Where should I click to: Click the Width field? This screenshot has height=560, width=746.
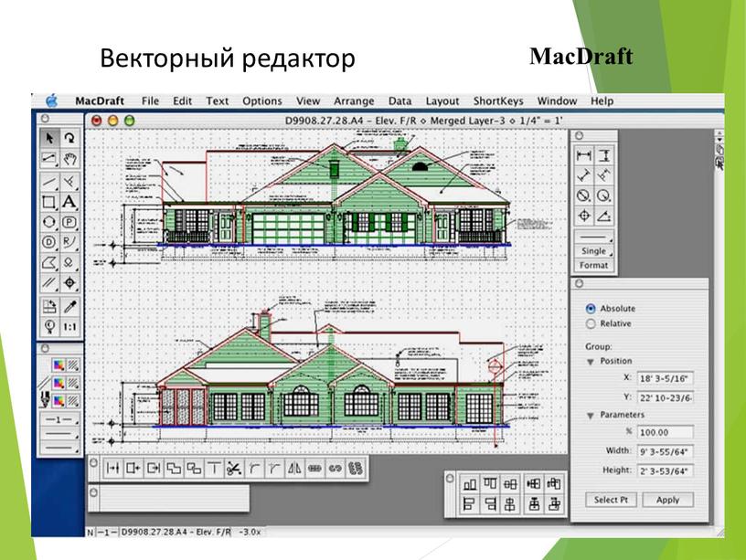(666, 451)
